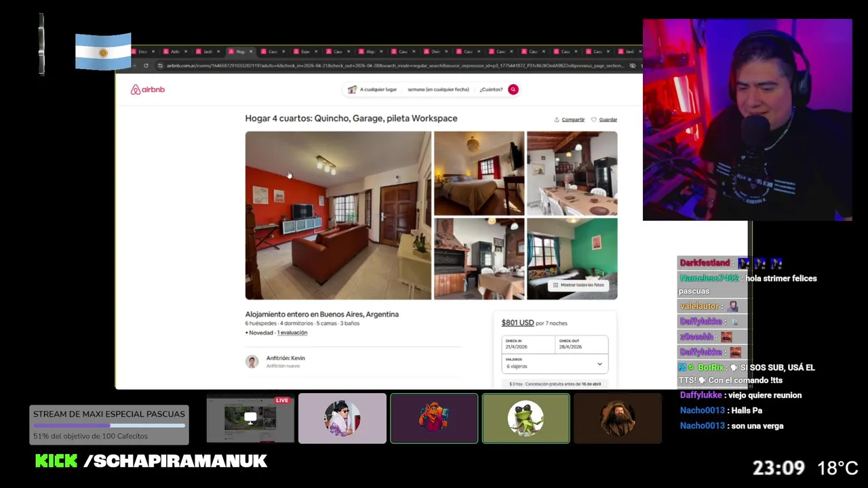Viewport: 868px width, 488px height.
Task: Click the Cafecitos goal progress bar
Action: click(x=109, y=426)
